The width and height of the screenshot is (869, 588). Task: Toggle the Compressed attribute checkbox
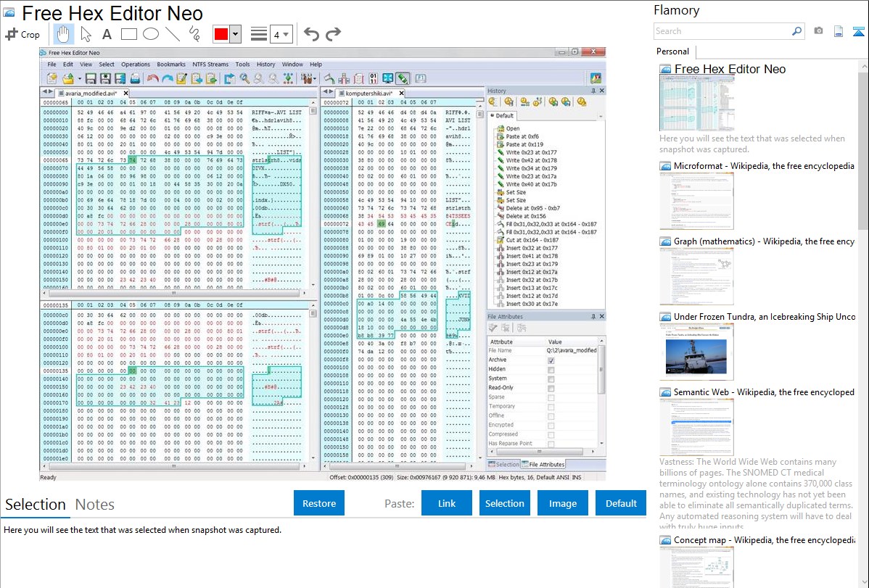[x=551, y=435]
